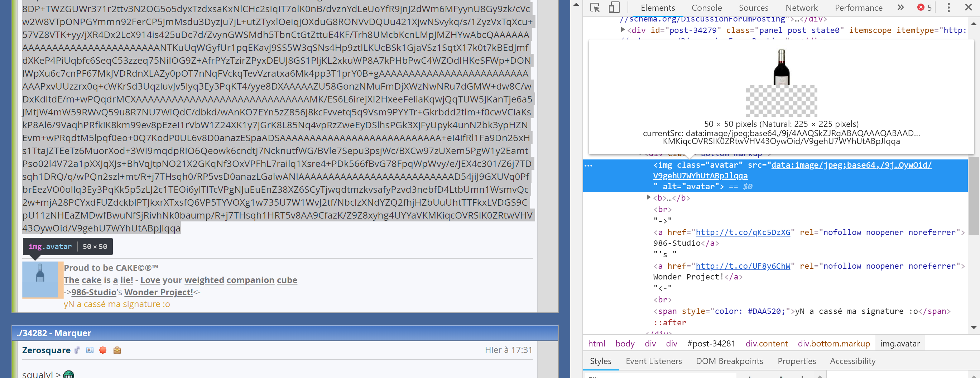Expand the div post-34279 node
Image resolution: width=980 pixels, height=378 pixels.
[623, 30]
